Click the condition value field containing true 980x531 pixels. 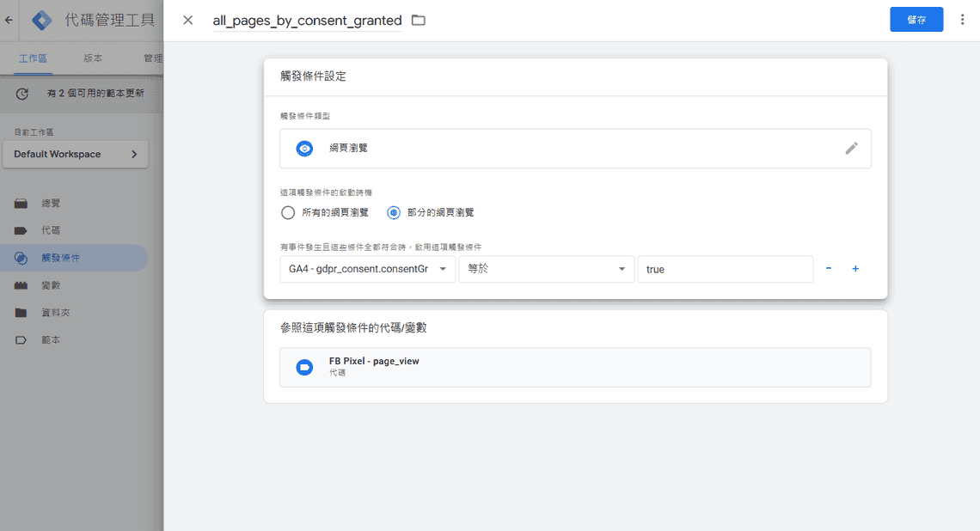pos(725,269)
